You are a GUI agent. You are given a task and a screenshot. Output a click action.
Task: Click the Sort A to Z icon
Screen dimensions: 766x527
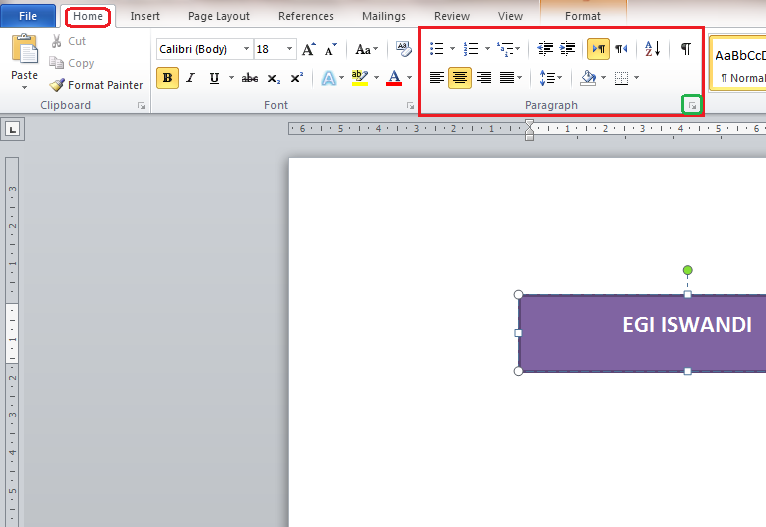[652, 49]
